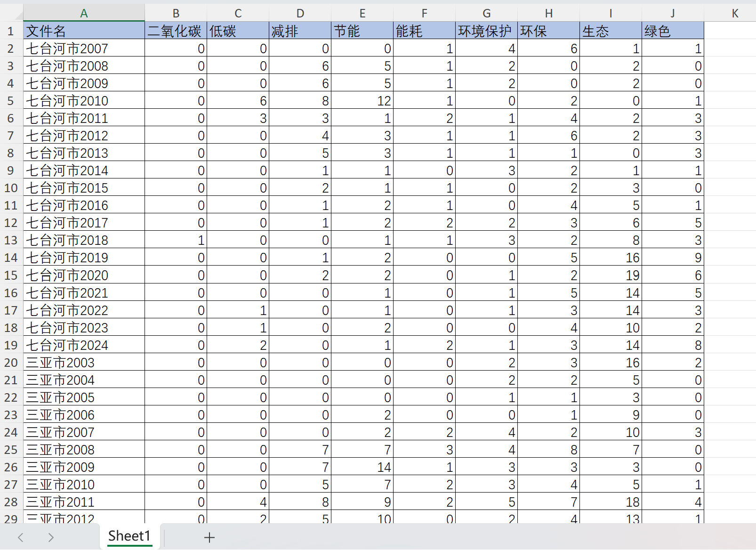
Task: Click the 绿色 header cell
Action: coord(673,31)
